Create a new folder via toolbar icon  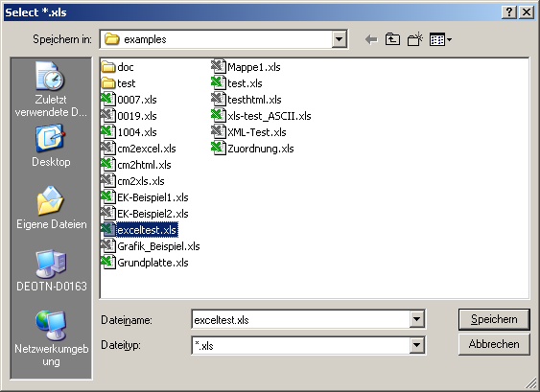pos(415,39)
